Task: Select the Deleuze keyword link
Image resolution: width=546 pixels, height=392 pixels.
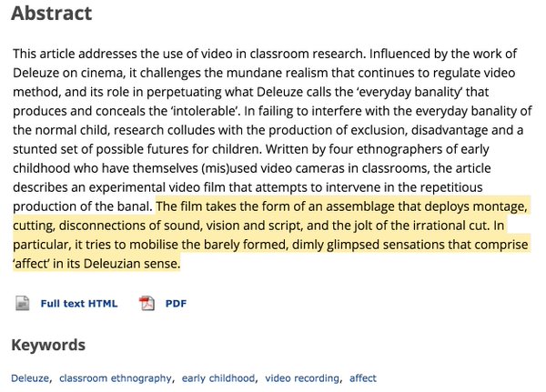Action: pos(30,378)
